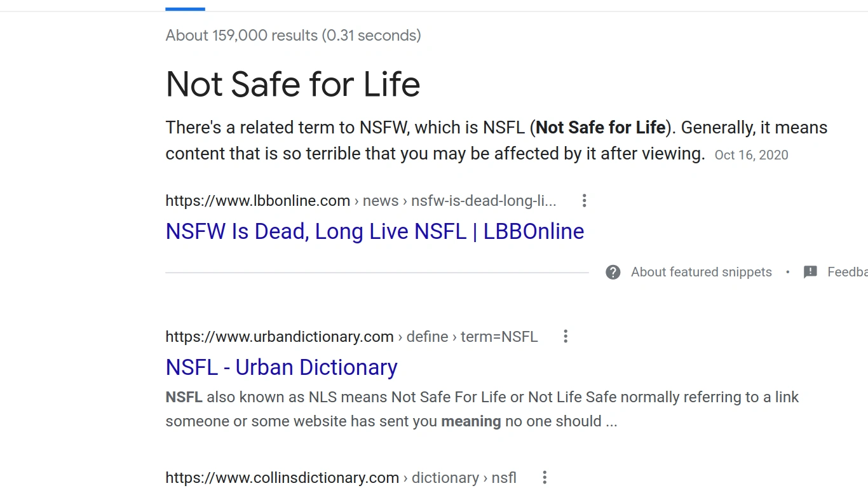Screen dimensions: 868x488
Task: Click the question mark help icon near featured snippets
Action: pyautogui.click(x=613, y=272)
